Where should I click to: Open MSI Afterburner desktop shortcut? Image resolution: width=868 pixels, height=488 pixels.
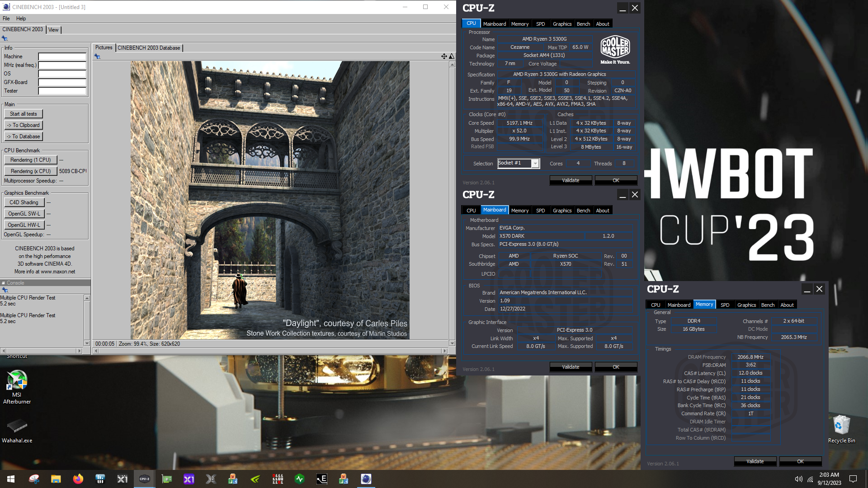[17, 386]
